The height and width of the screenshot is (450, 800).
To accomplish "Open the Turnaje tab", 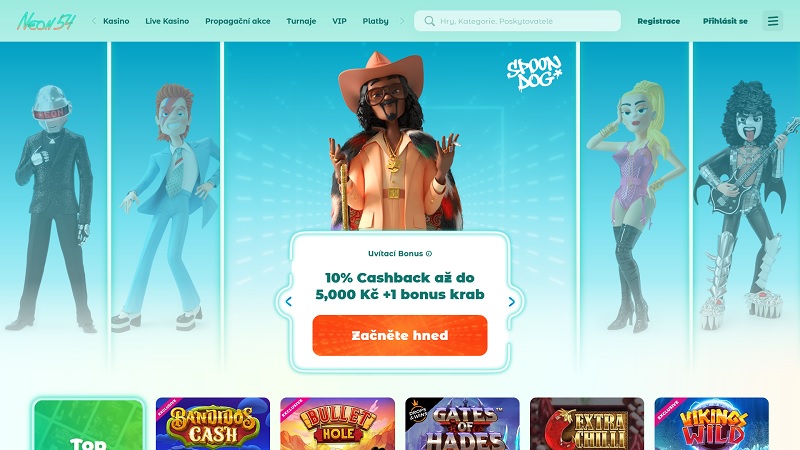I will click(301, 21).
